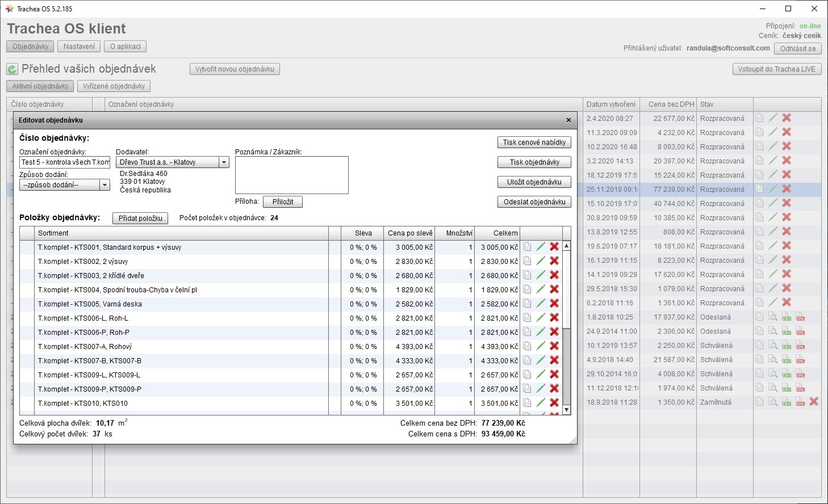Export the 1.8.2018 order as CSV
Image resolution: width=828 pixels, height=504 pixels.
point(787,317)
